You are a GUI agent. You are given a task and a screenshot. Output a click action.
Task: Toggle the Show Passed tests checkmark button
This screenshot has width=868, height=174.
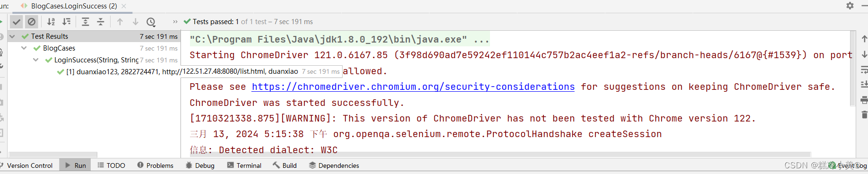click(17, 22)
